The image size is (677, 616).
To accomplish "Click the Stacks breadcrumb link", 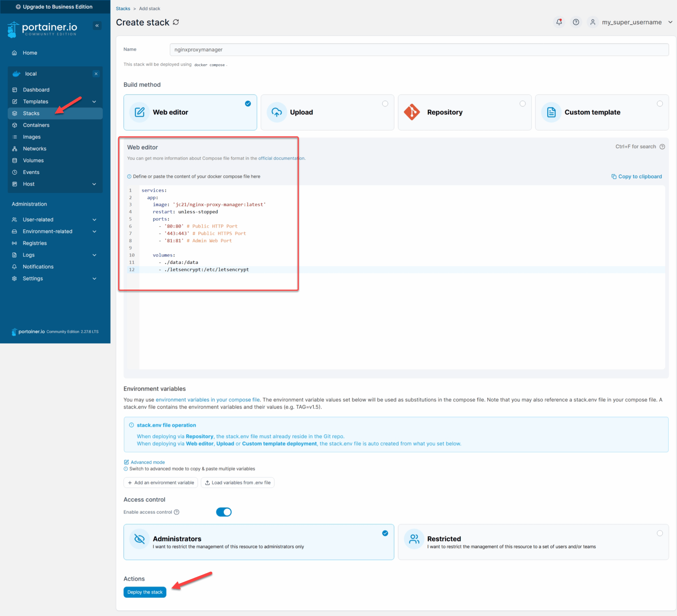I will point(123,8).
